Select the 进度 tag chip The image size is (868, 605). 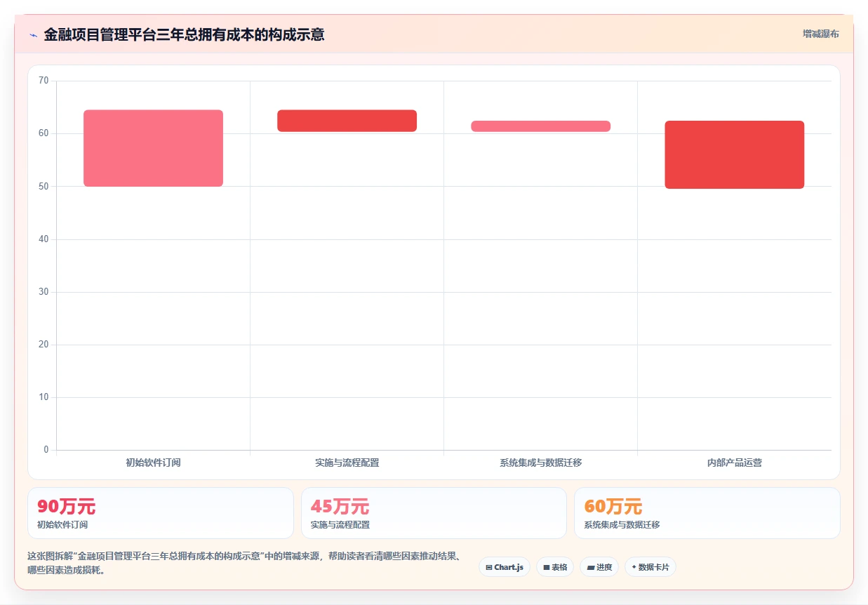(x=599, y=567)
